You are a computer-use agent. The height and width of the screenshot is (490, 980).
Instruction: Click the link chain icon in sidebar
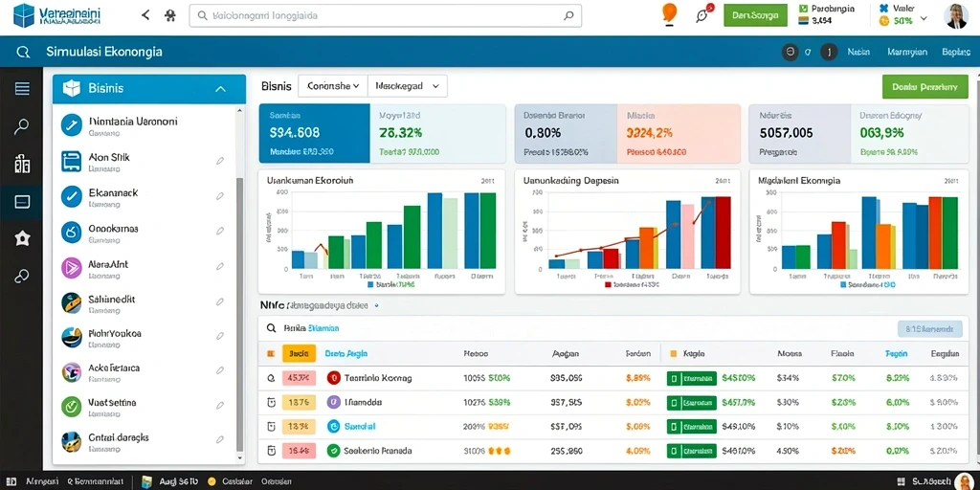point(22,276)
